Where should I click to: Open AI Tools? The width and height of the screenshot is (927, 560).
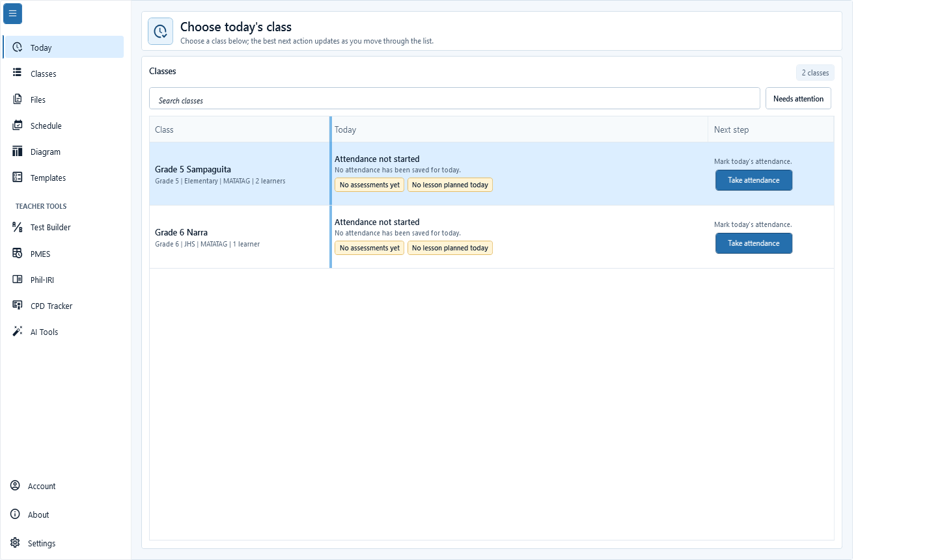click(63, 332)
